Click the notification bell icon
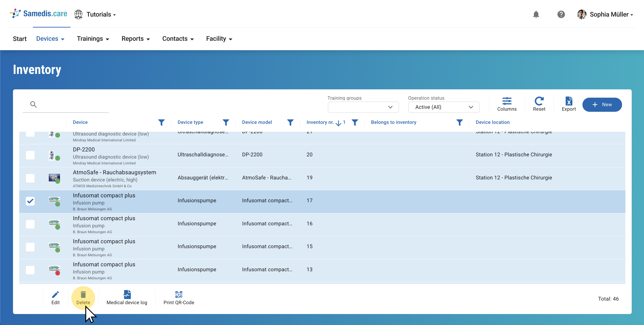The height and width of the screenshot is (325, 644). click(536, 15)
